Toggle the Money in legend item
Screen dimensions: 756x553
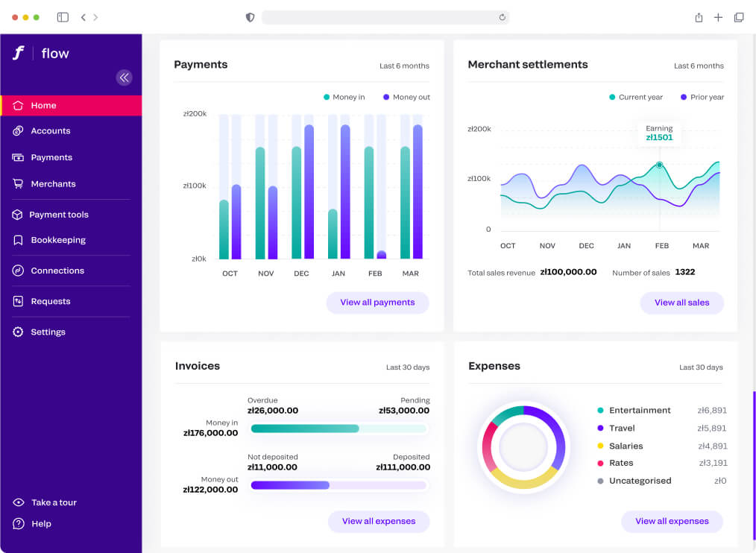click(344, 98)
